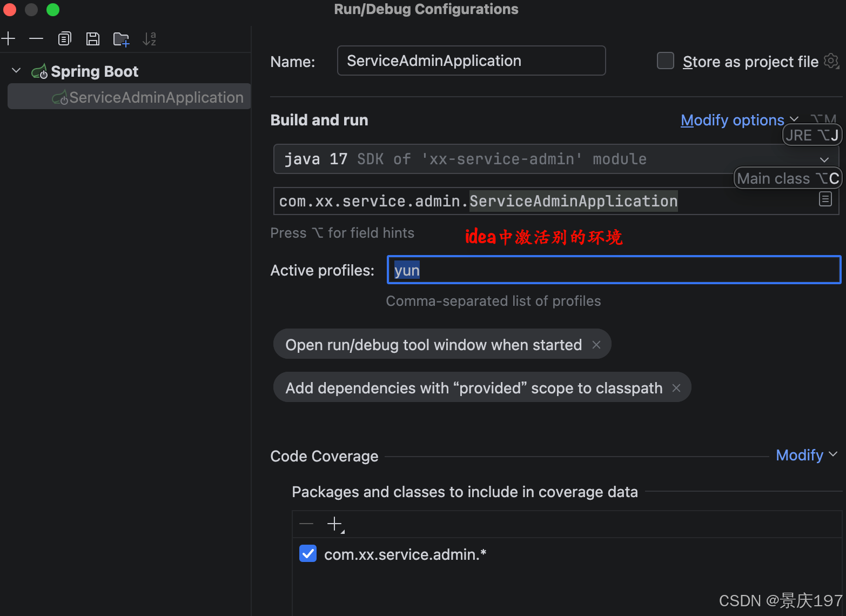The width and height of the screenshot is (846, 616).
Task: Click the Name text field
Action: (x=471, y=61)
